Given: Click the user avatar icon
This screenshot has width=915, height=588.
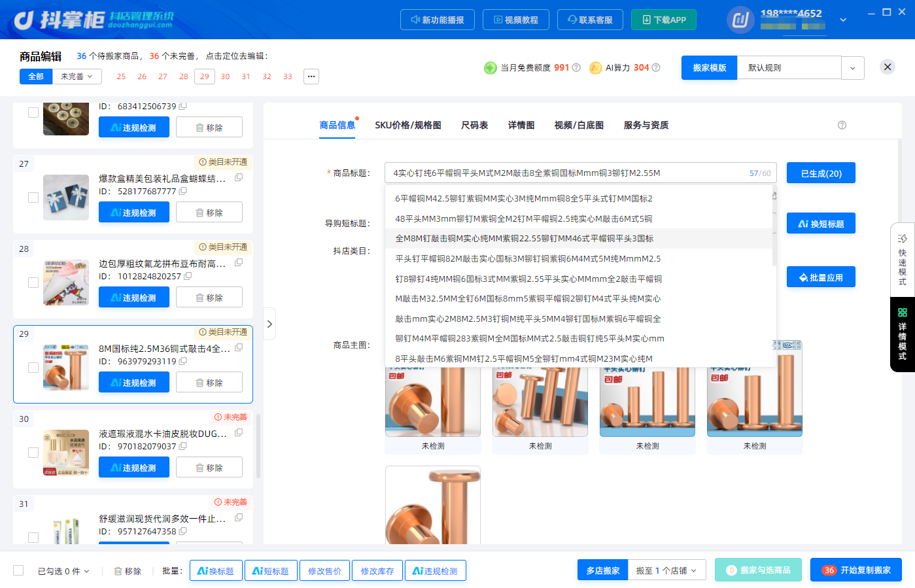Looking at the screenshot, I should (x=740, y=20).
